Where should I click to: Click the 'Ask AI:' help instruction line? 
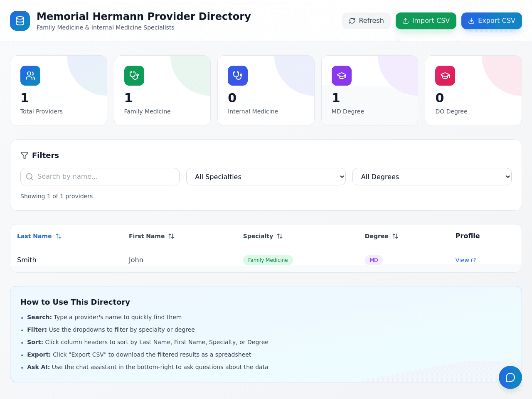tap(148, 367)
